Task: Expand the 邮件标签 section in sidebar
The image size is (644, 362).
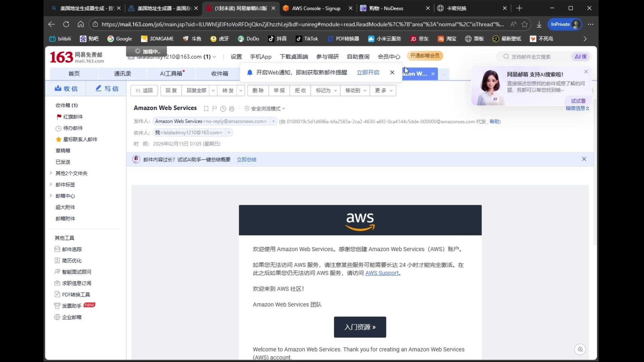Action: pyautogui.click(x=65, y=185)
